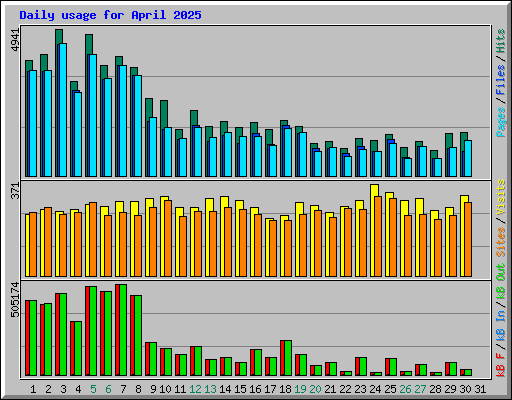Click the 'kB Out' legend label
Viewport: 512px width, 400px height.
(500, 282)
